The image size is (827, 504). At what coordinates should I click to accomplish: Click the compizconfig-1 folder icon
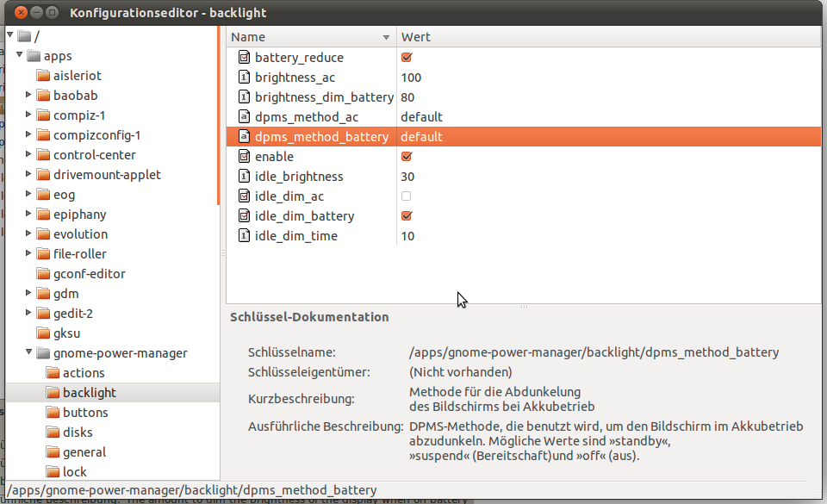point(43,135)
